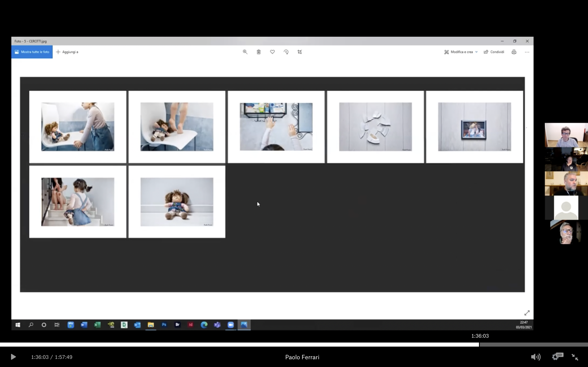
Task: Play the video with the play button
Action: [13, 357]
